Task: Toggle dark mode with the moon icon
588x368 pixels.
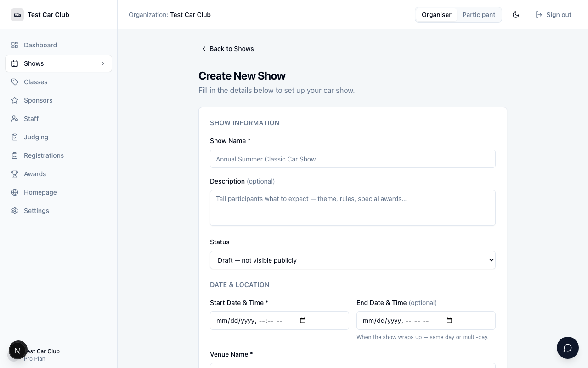Action: (516, 15)
